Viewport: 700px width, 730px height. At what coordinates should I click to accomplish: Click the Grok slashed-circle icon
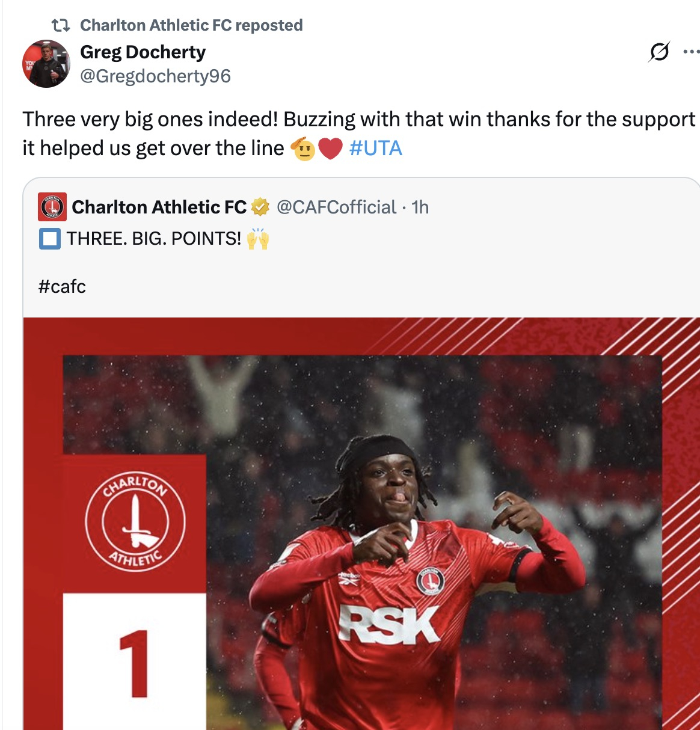coord(659,52)
